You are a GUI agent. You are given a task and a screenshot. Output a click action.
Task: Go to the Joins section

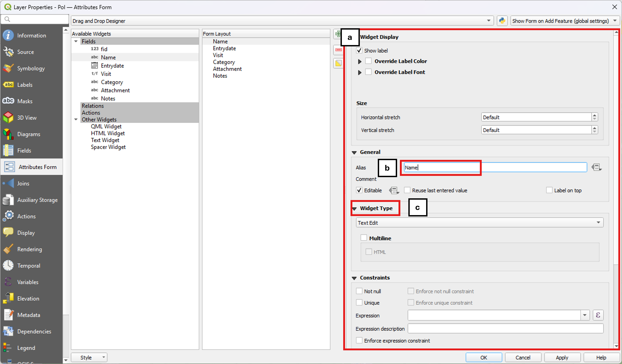(x=23, y=183)
